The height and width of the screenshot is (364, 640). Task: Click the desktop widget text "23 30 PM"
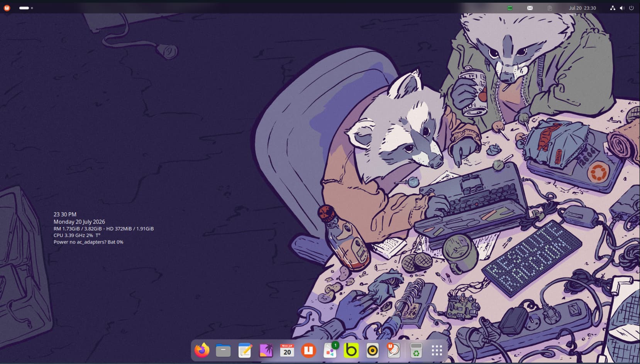tap(65, 214)
